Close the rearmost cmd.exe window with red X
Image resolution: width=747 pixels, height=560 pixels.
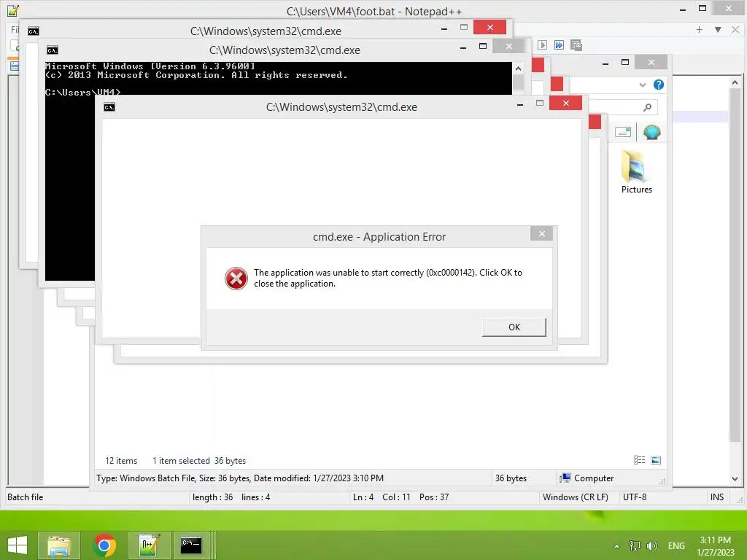click(x=489, y=27)
